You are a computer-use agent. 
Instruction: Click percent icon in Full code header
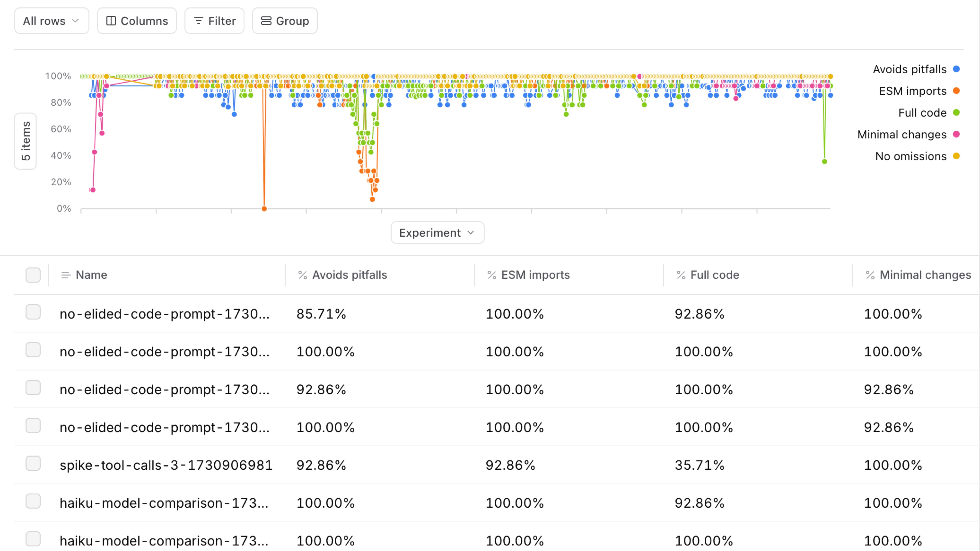(681, 275)
